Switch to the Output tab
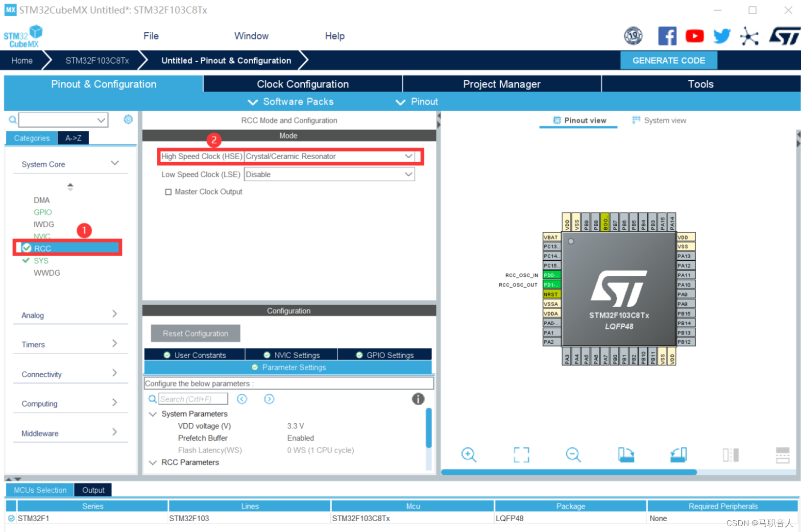 [x=93, y=490]
